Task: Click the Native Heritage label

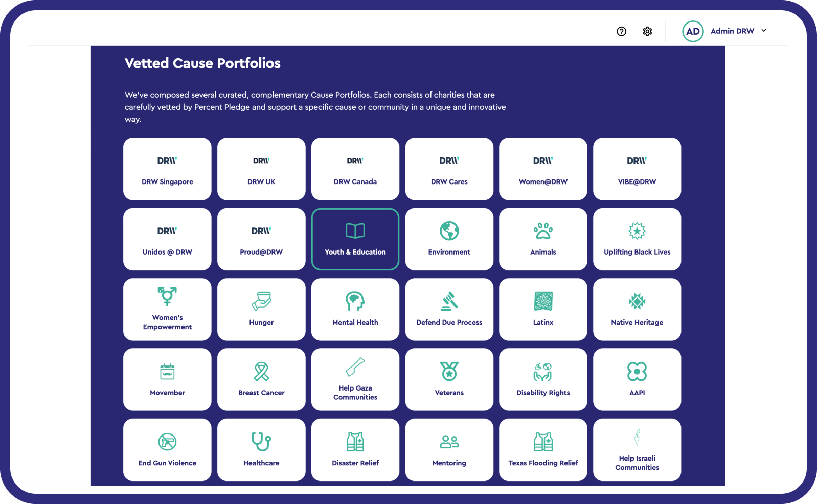Action: pos(637,323)
